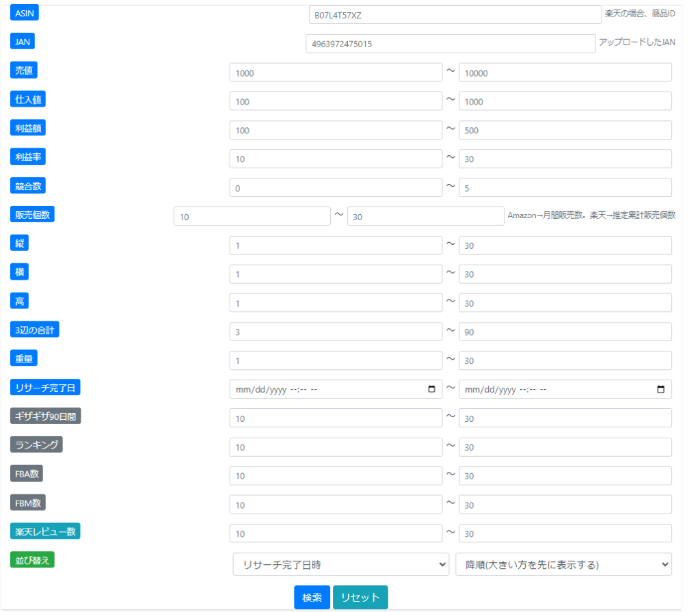Focus the minimum 競合数 field
This screenshot has width=700, height=612.
point(336,187)
